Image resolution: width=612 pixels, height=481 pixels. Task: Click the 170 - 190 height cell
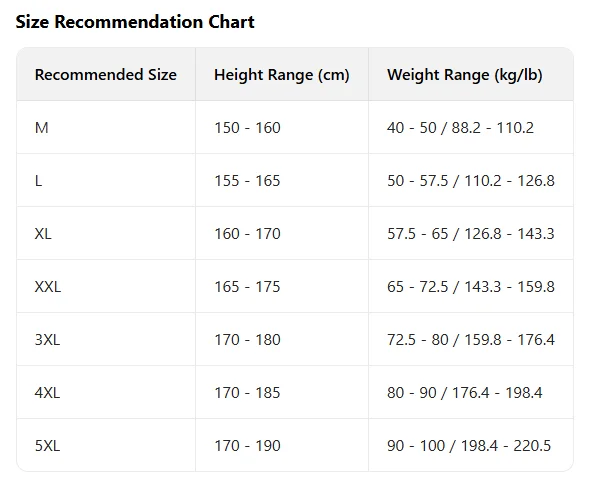click(247, 446)
